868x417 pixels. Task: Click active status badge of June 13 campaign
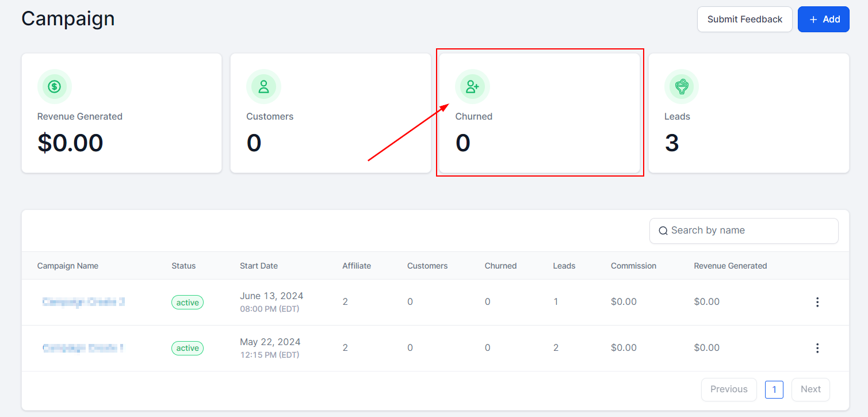(x=188, y=303)
